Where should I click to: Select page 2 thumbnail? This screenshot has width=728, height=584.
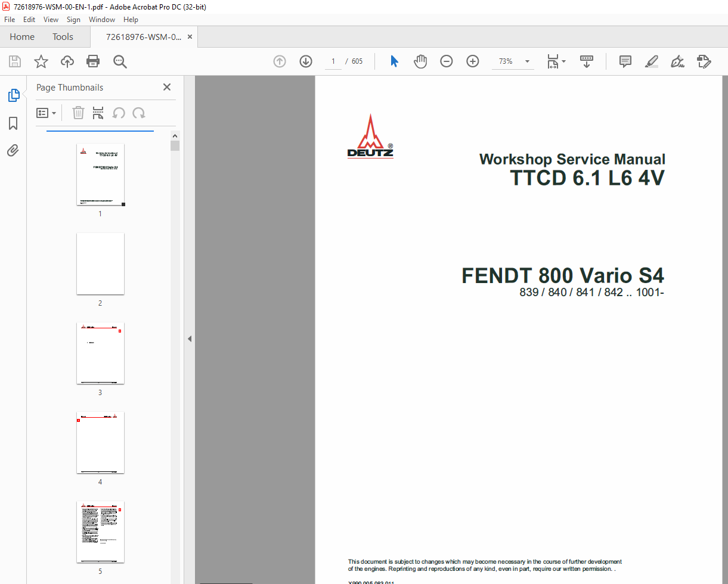click(x=100, y=264)
